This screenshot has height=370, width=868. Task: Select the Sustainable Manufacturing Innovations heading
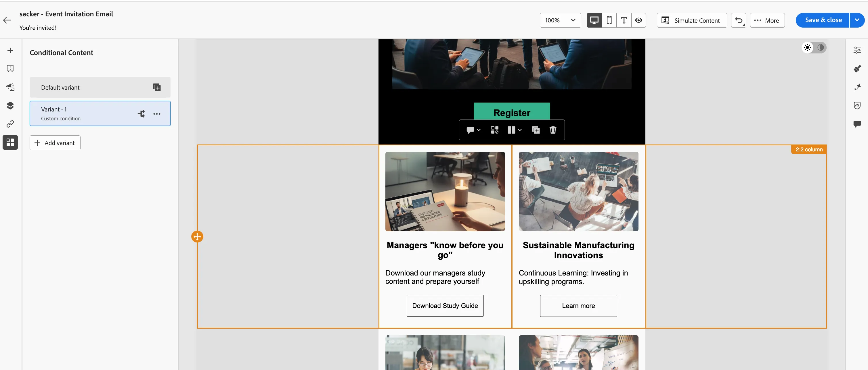coord(578,250)
